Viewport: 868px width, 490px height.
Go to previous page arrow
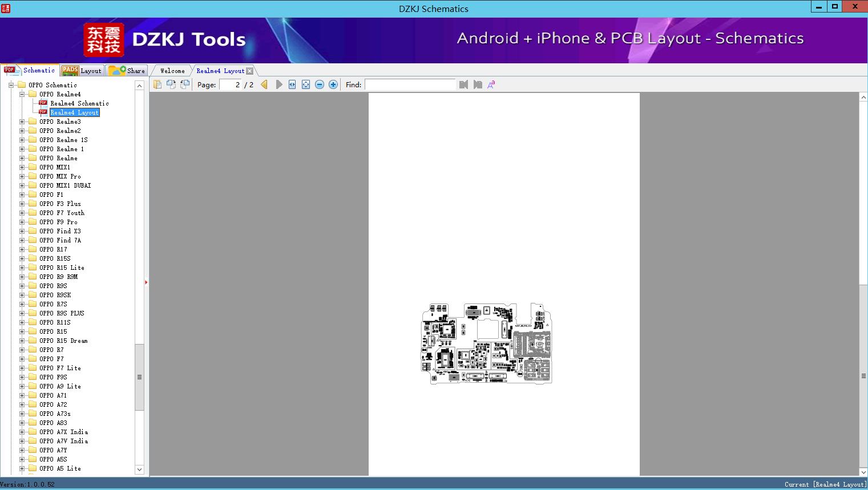tap(264, 84)
